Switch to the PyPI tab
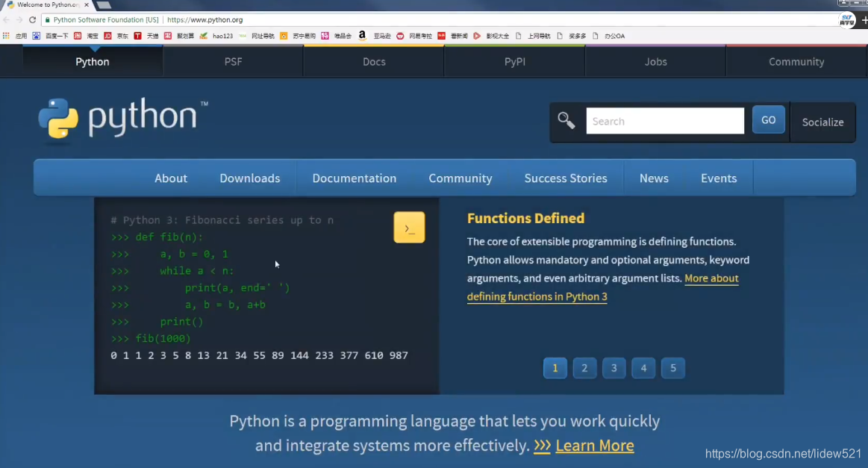868x468 pixels. point(513,61)
